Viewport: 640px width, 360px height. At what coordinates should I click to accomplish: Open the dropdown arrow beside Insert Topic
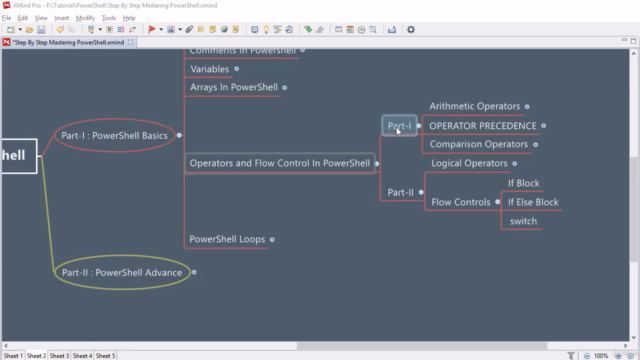point(100,29)
